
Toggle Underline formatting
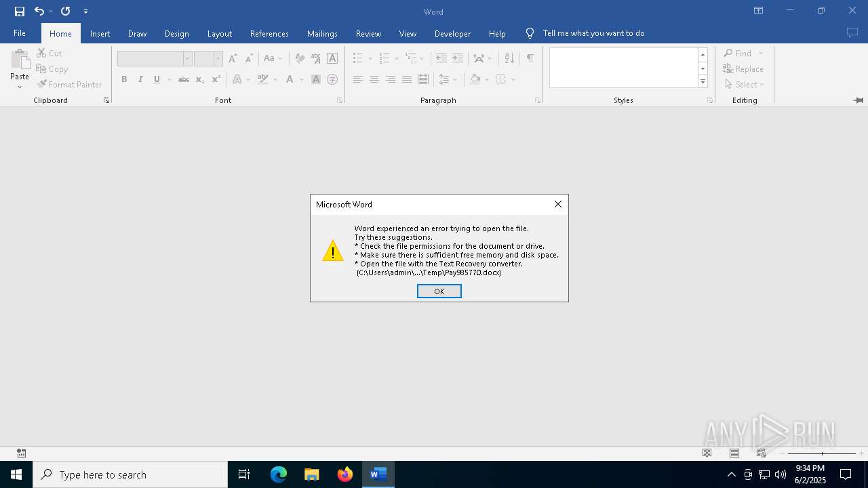(157, 79)
